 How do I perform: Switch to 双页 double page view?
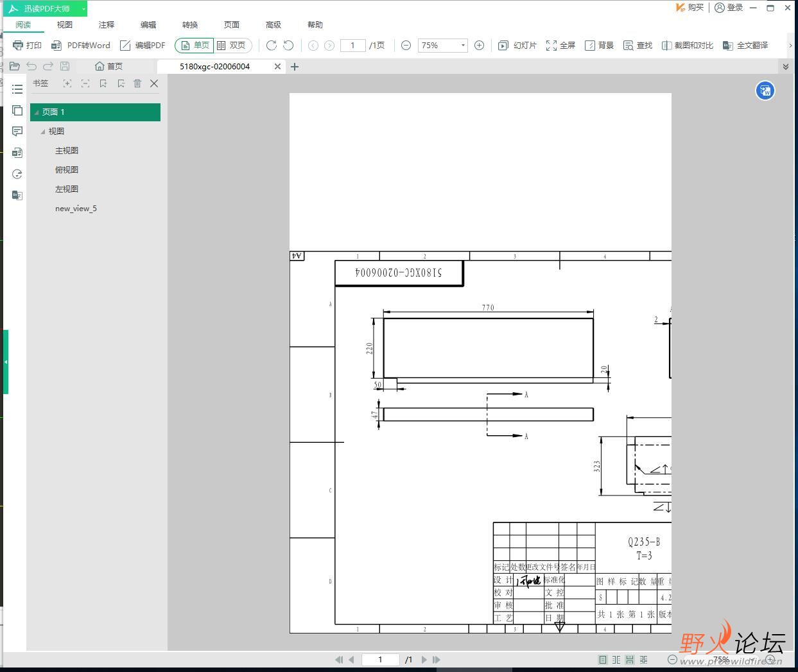tap(231, 46)
